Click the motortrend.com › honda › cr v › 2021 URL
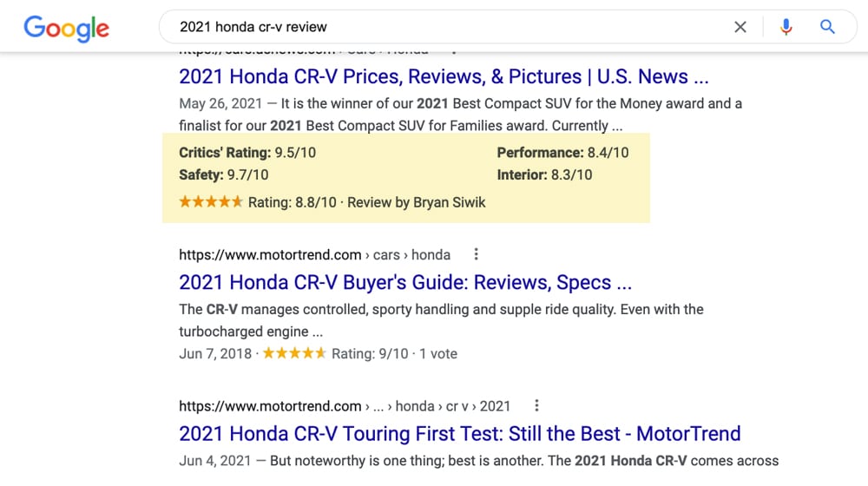This screenshot has width=868, height=486. 345,406
